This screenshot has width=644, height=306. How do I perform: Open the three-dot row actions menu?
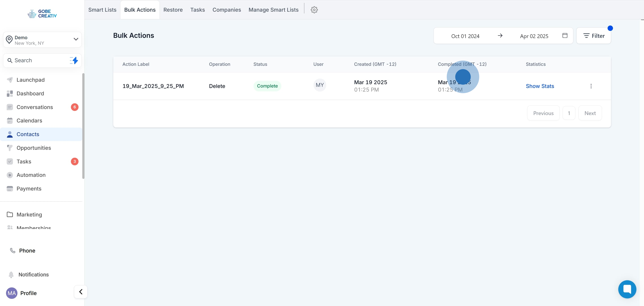tap(591, 86)
